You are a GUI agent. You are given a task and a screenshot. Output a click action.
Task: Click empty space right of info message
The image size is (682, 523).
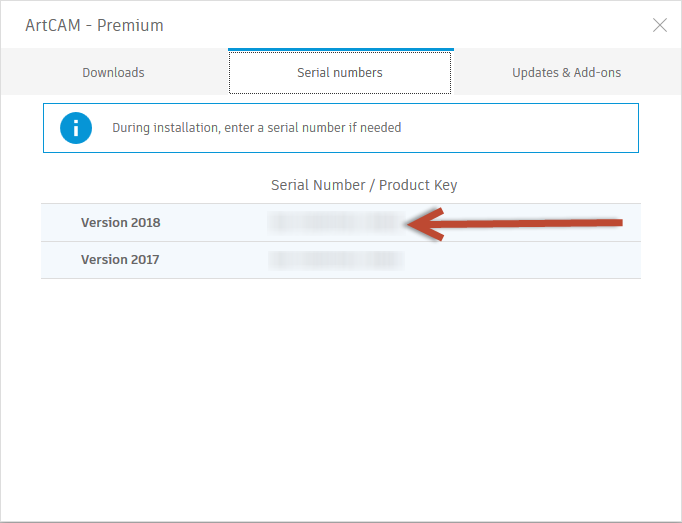[518, 128]
